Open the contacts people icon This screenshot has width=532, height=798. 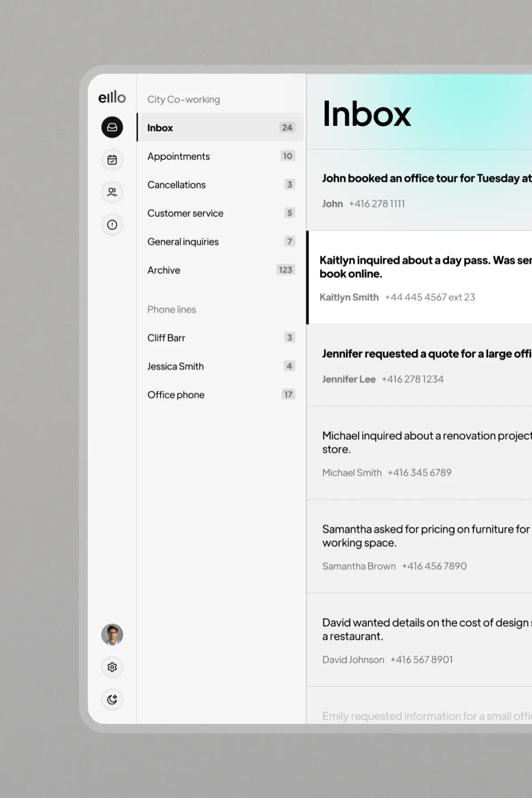(x=112, y=192)
